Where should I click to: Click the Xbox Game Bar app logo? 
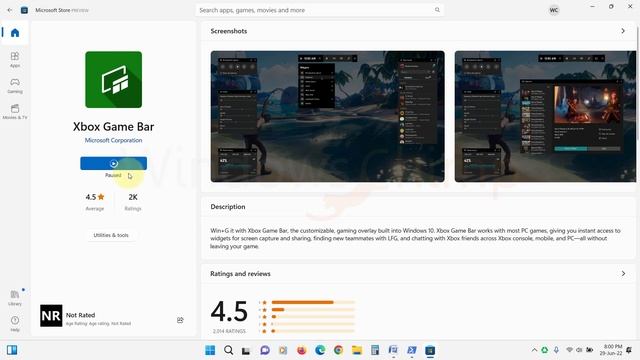tap(113, 80)
